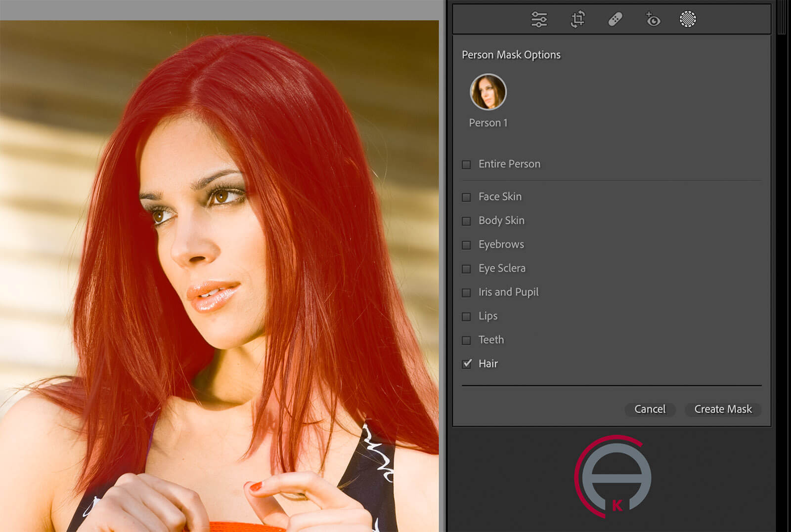Open the Masking tool icon
This screenshot has width=791, height=532.
point(687,19)
